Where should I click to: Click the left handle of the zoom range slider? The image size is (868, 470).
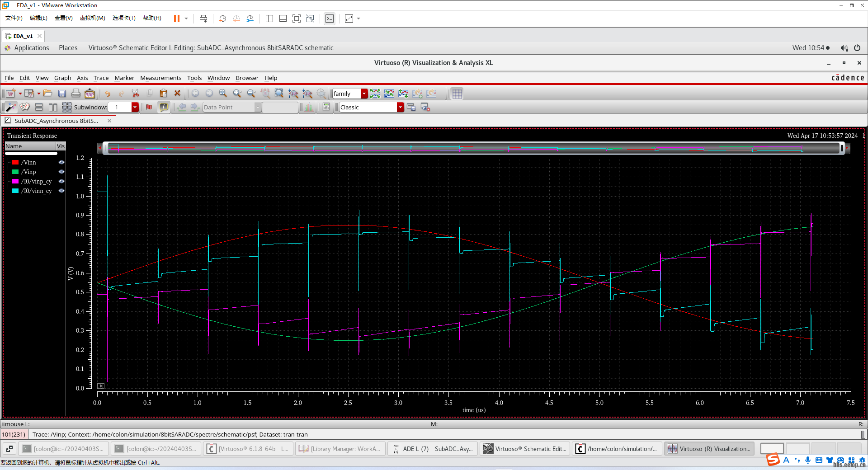pos(105,148)
